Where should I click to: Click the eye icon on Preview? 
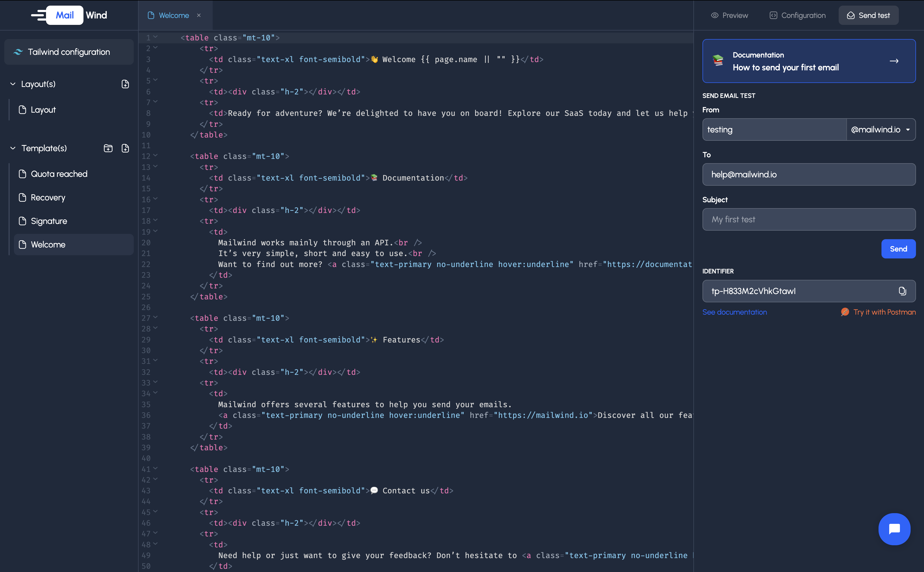715,15
